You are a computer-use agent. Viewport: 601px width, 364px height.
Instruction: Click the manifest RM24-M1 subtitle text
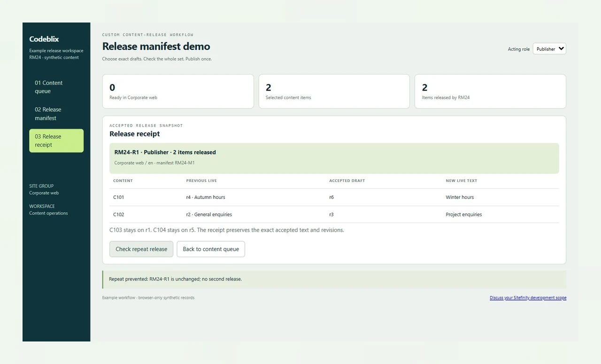154,163
